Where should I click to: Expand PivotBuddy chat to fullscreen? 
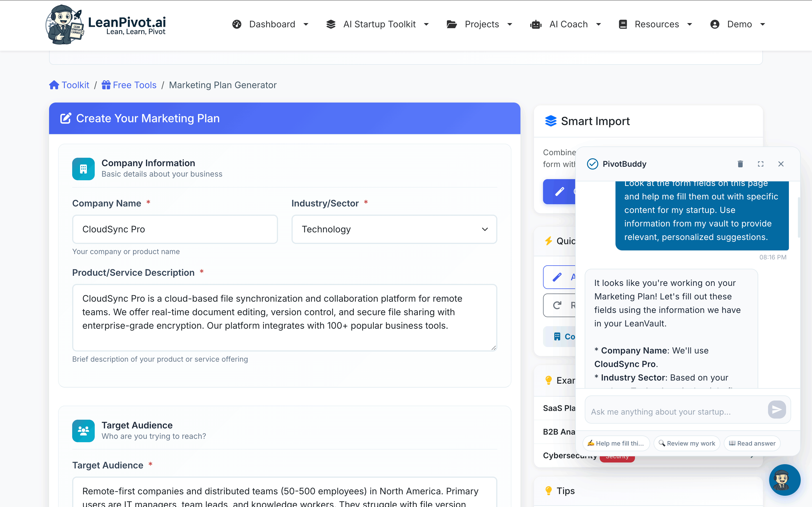point(761,164)
